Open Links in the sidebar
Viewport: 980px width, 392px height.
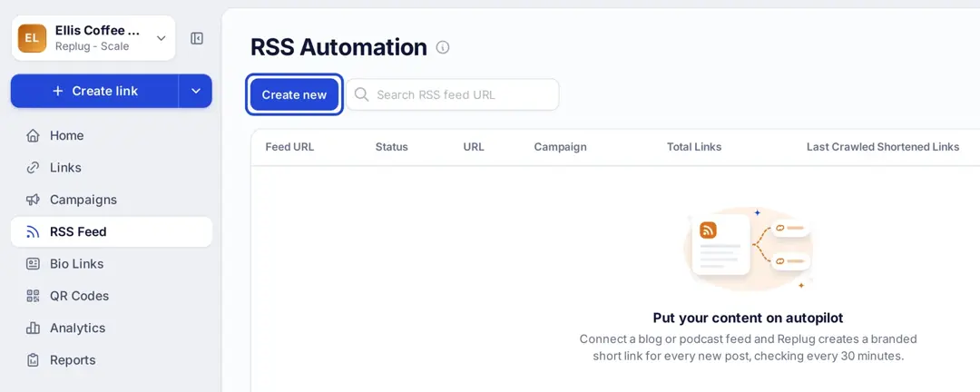(x=112, y=168)
